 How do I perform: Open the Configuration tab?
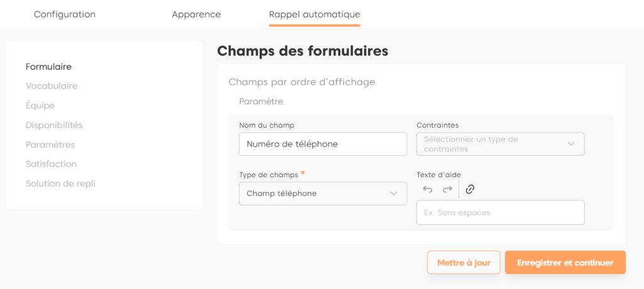(x=65, y=14)
